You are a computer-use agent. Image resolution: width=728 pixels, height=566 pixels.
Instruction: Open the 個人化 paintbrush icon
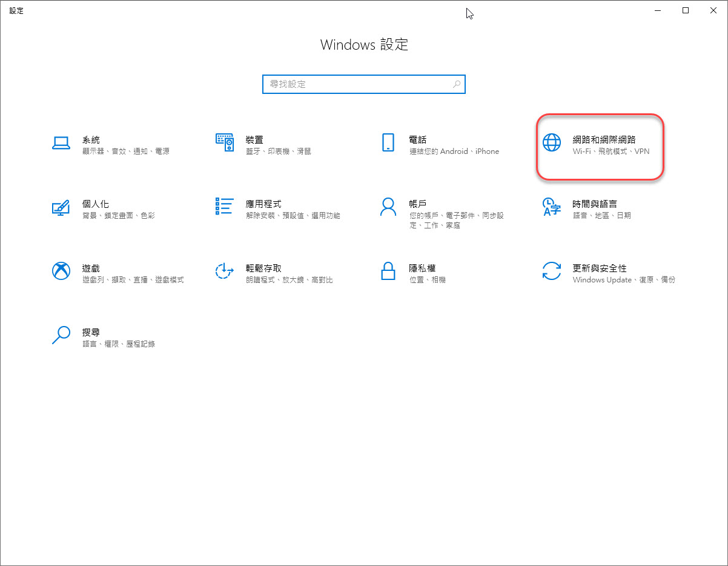click(x=61, y=207)
